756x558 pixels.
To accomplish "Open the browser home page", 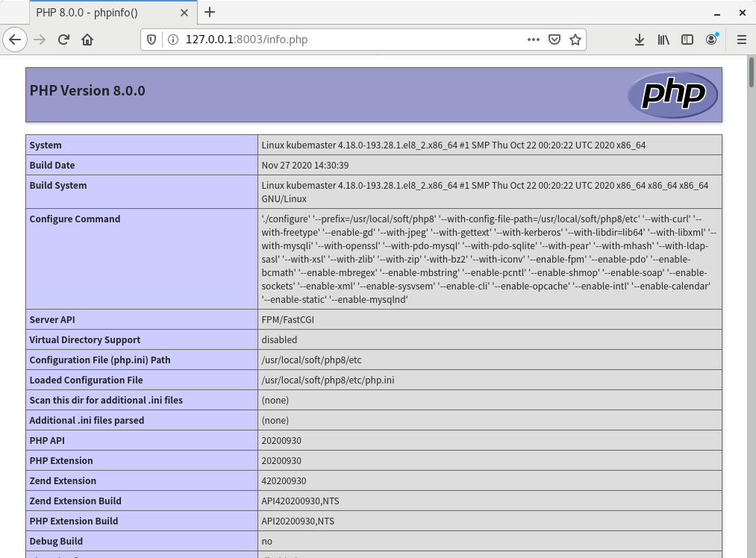I will pos(87,40).
